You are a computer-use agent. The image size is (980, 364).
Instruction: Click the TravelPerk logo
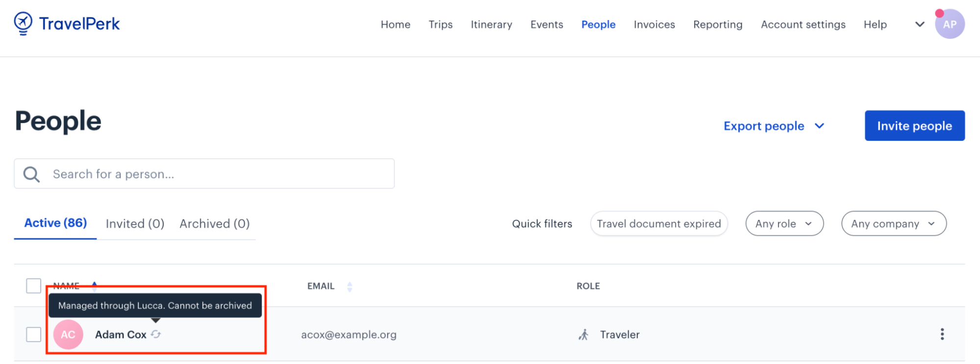tap(67, 24)
